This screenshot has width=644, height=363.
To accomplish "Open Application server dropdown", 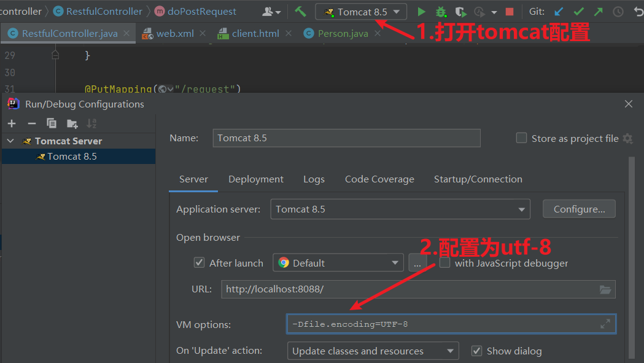I will pos(400,209).
